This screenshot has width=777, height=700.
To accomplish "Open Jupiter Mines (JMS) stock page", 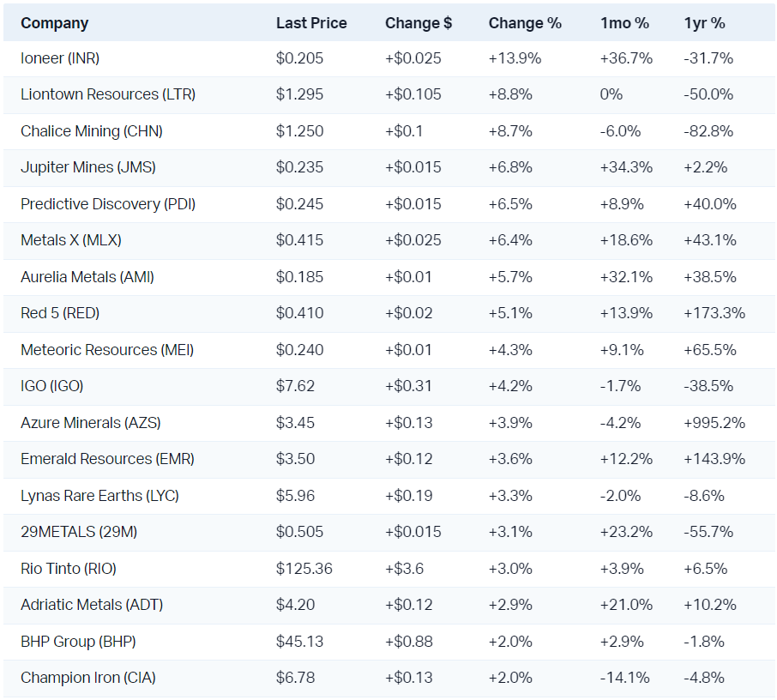I will (88, 167).
